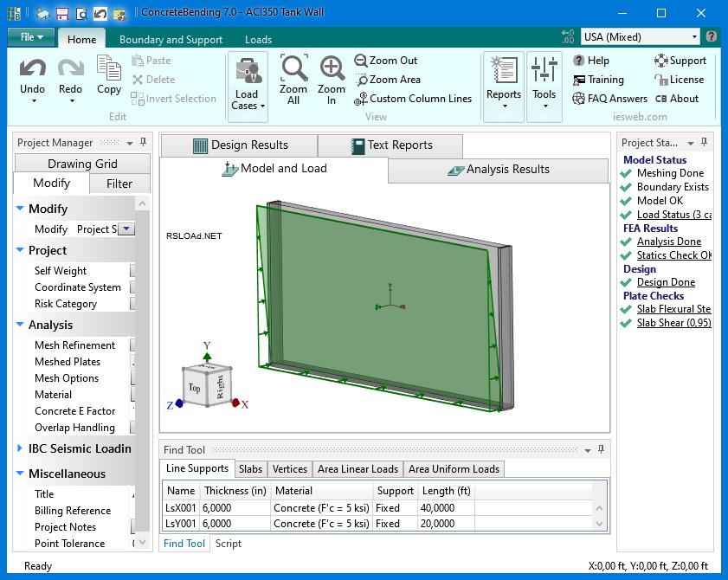Open the Tools settings icon
The height and width of the screenshot is (580, 728).
[x=544, y=71]
